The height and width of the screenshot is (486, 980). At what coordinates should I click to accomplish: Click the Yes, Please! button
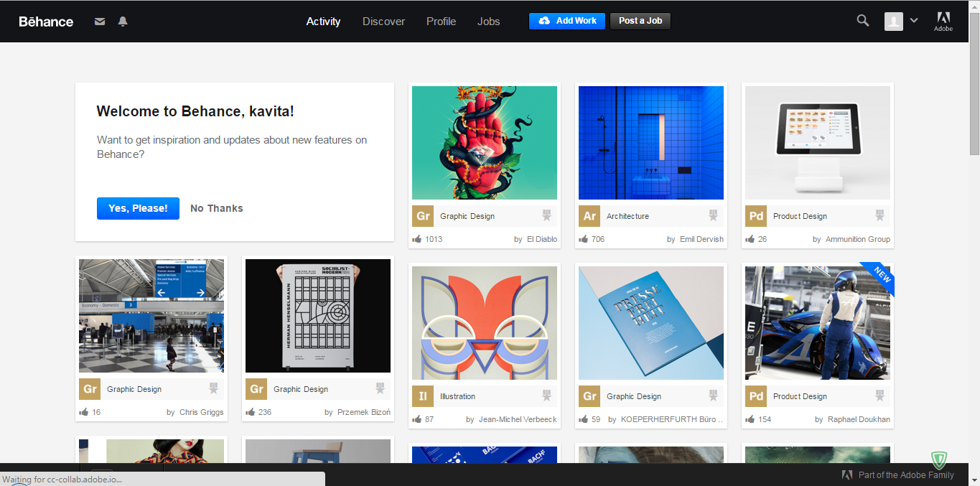138,208
